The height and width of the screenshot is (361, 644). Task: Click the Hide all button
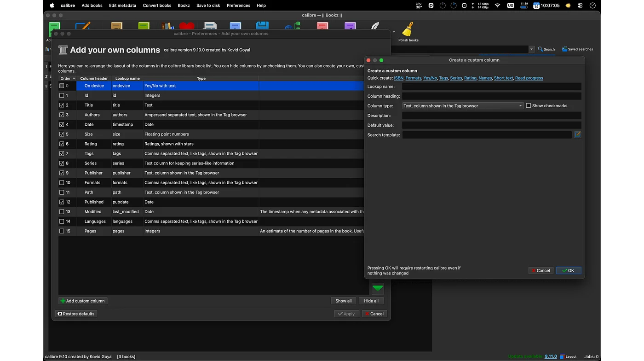click(371, 301)
